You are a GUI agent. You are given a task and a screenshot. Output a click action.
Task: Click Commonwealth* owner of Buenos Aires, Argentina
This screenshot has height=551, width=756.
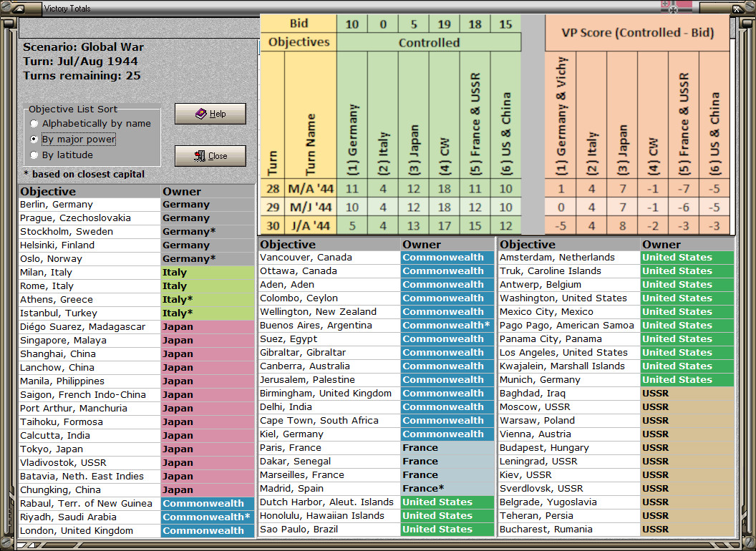click(x=447, y=326)
